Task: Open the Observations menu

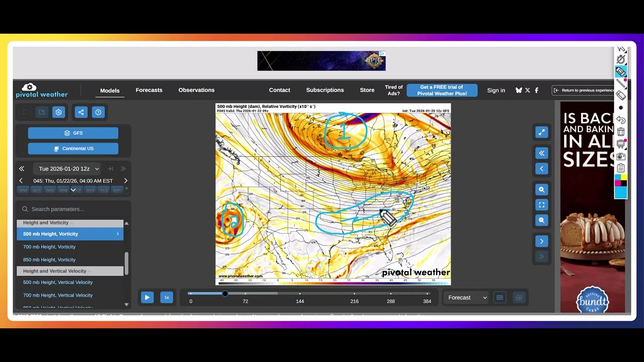Action: 196,90
